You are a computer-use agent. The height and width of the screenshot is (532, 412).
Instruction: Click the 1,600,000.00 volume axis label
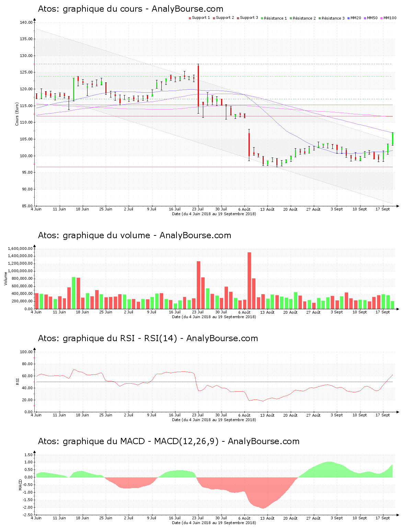pyautogui.click(x=20, y=248)
